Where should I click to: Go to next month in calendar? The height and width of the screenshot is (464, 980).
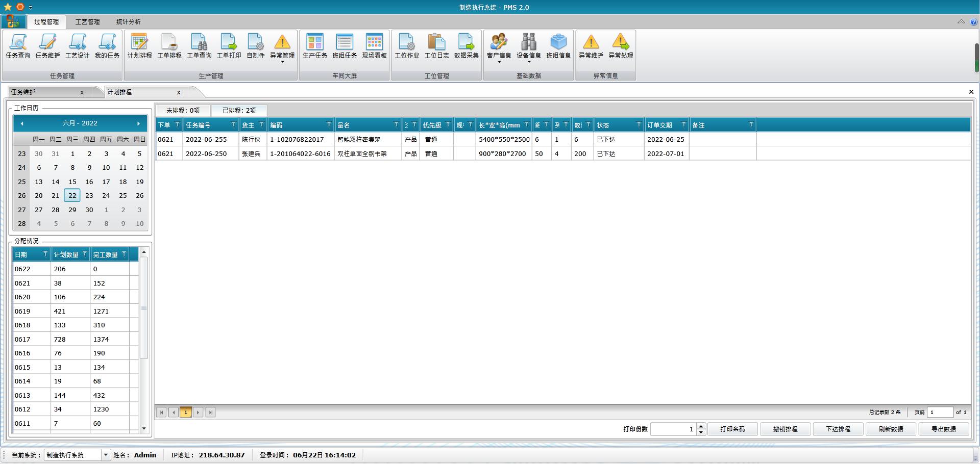[x=138, y=123]
